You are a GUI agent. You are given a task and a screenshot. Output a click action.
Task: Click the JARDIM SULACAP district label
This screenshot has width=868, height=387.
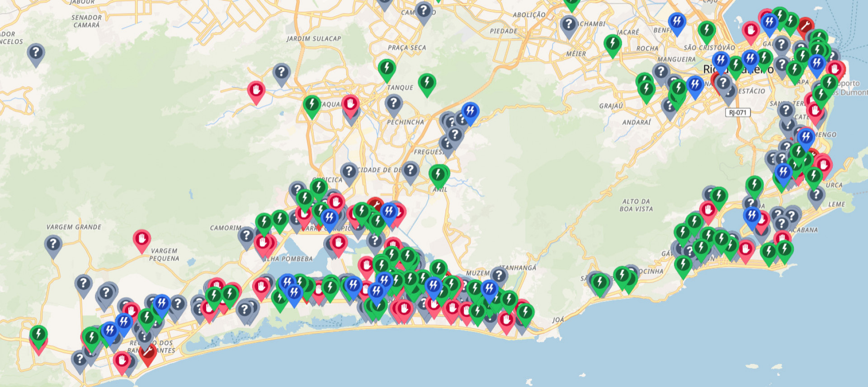(x=314, y=39)
